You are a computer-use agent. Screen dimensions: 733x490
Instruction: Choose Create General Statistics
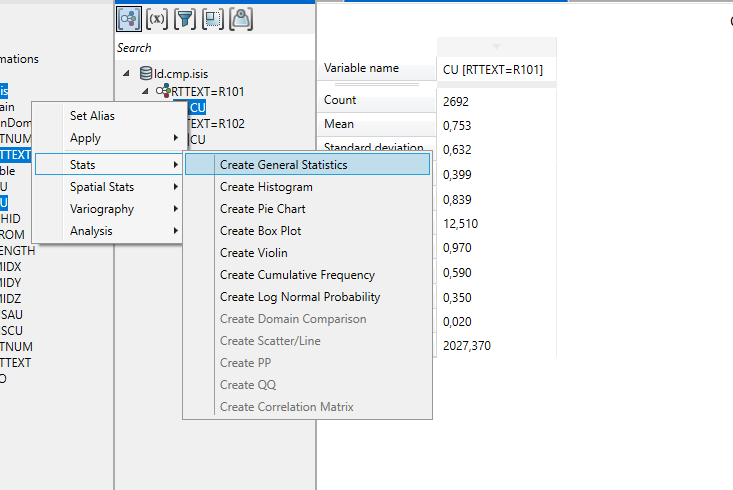(x=308, y=165)
